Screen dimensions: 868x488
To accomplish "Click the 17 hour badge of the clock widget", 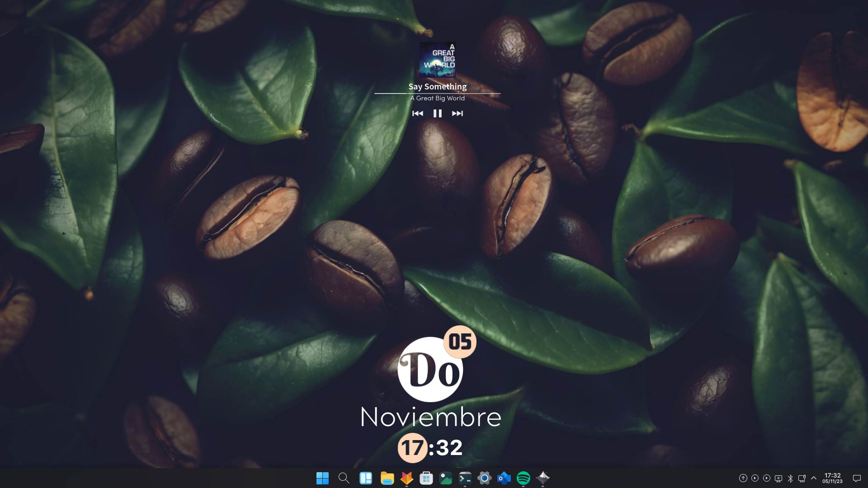I will (412, 448).
